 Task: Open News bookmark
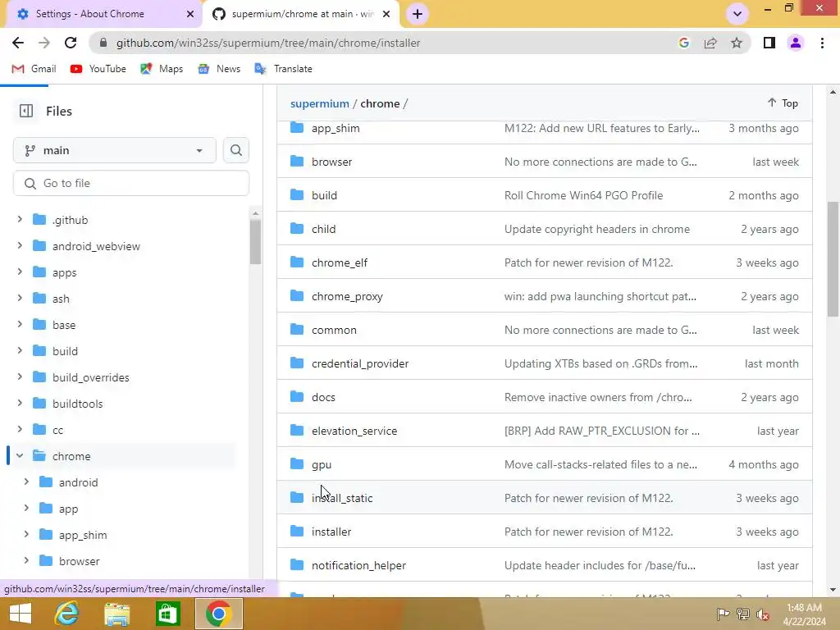pos(219,69)
